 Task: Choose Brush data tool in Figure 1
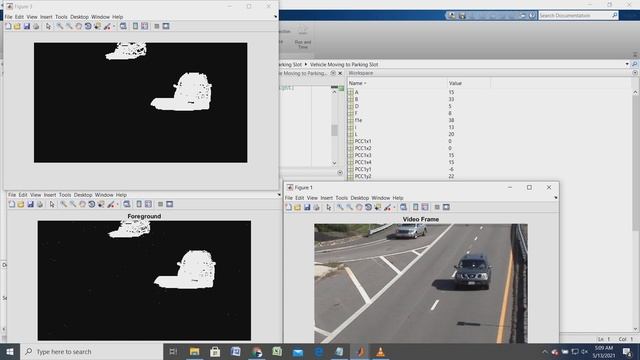point(387,207)
